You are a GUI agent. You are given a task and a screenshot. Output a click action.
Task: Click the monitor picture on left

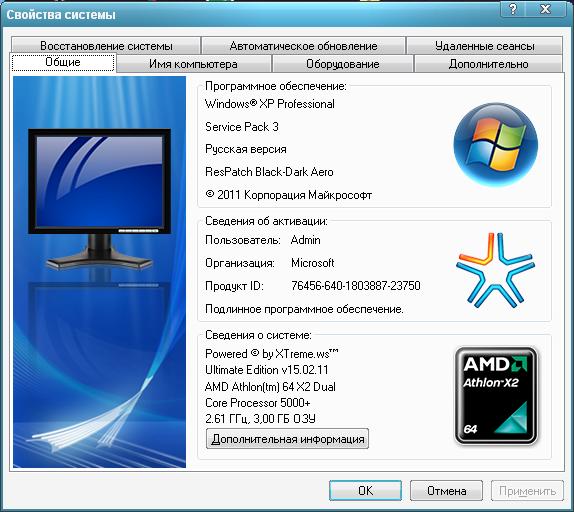coord(99,199)
